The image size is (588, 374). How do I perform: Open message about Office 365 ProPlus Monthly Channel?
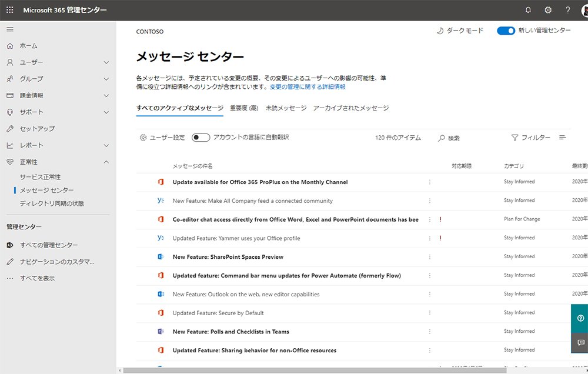[260, 182]
